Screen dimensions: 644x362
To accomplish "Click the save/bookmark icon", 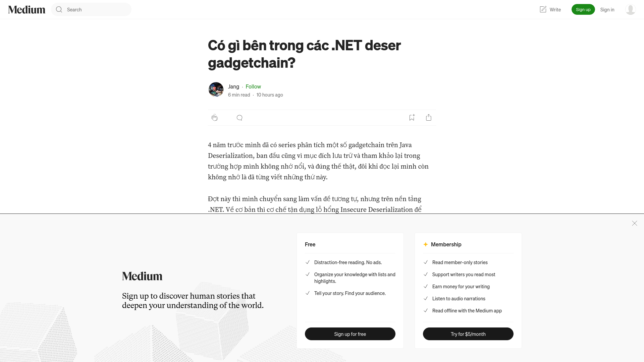I will [x=411, y=117].
